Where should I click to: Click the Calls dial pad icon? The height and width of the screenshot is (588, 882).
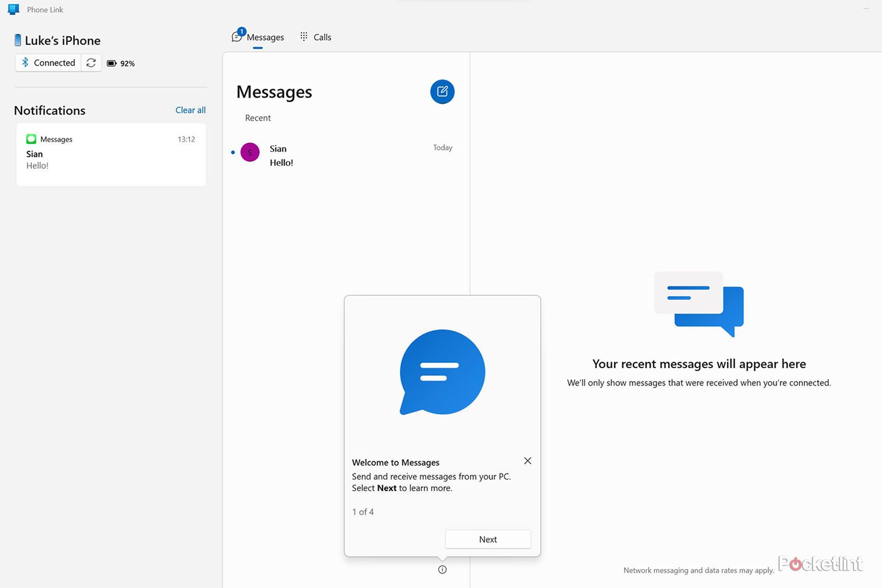(304, 36)
